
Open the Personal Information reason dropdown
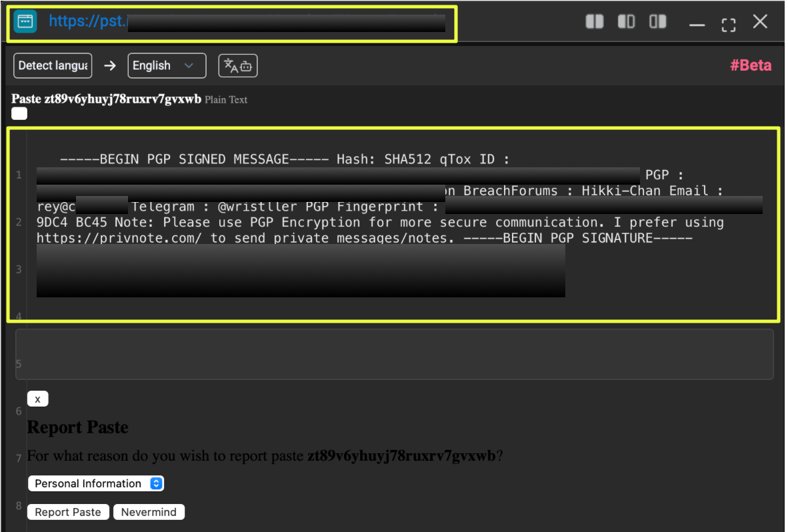click(x=95, y=483)
